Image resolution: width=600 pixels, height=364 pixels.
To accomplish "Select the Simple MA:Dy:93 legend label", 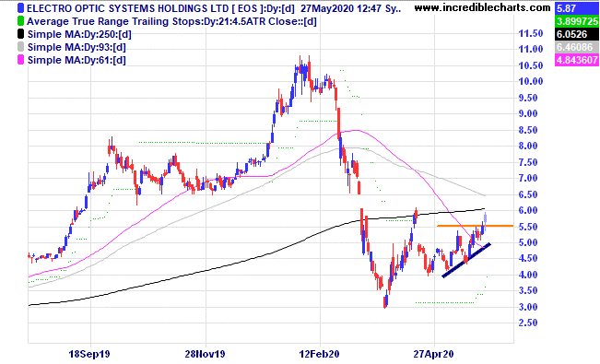I will 76,48.
